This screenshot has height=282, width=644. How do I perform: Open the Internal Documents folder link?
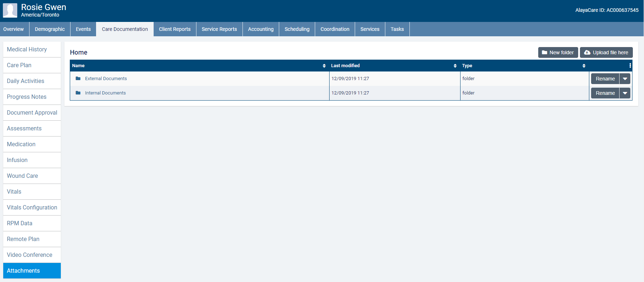pyautogui.click(x=105, y=93)
